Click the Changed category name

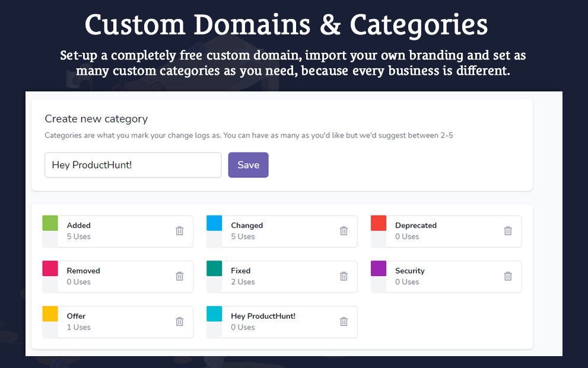(x=247, y=226)
